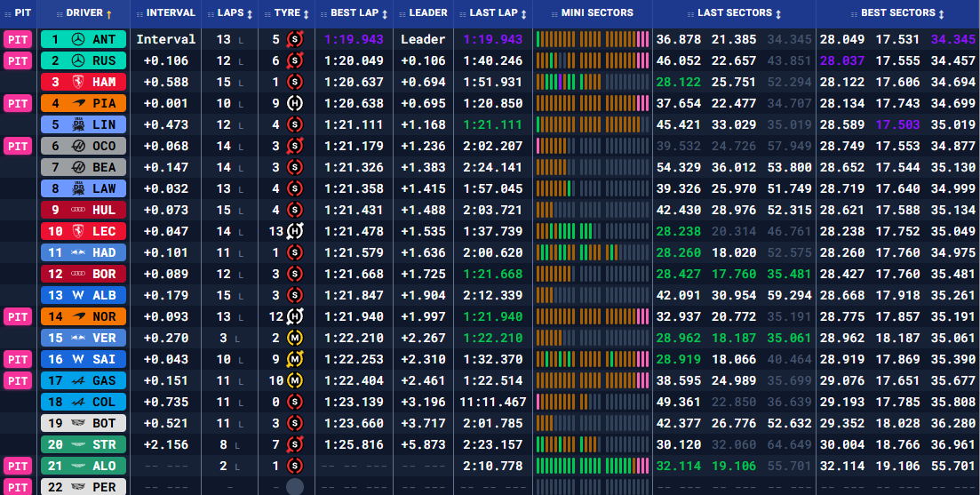Select the OCO driver badge
The width and height of the screenshot is (980, 495).
tap(84, 146)
